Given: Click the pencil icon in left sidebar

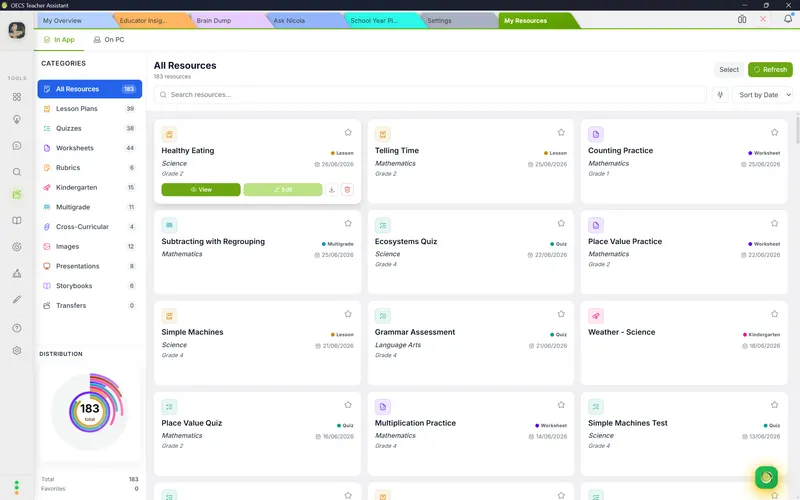Looking at the screenshot, I should pyautogui.click(x=17, y=299).
